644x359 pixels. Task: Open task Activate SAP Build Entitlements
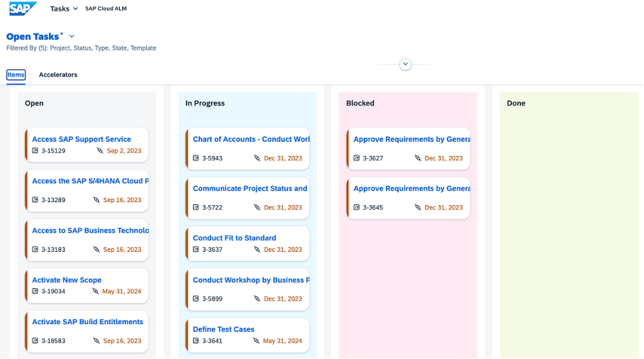[x=87, y=321]
